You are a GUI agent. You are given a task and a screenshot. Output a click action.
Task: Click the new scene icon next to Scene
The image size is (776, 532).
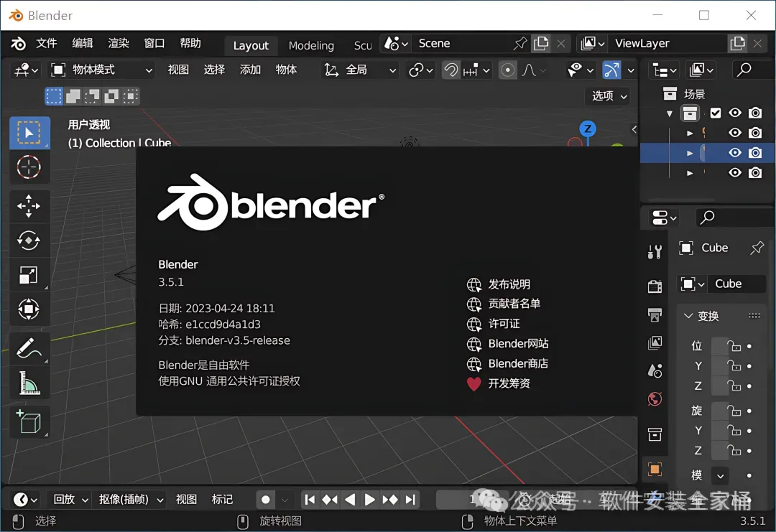tap(542, 44)
